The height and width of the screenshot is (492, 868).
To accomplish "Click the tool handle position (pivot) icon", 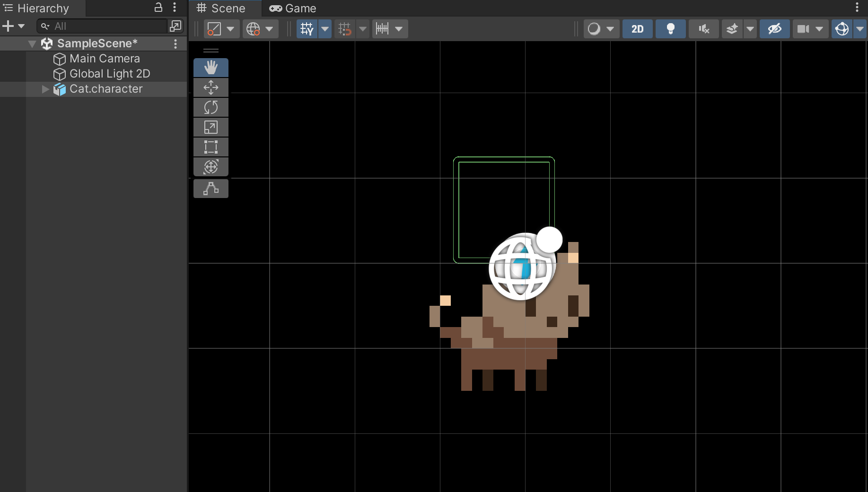I will 214,29.
